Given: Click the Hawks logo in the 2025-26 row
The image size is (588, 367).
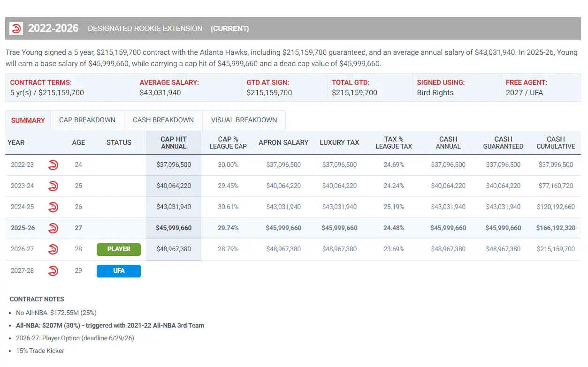Looking at the screenshot, I should [x=53, y=228].
